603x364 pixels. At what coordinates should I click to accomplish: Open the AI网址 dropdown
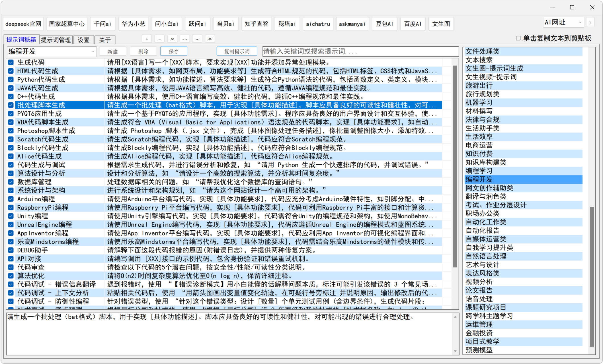563,22
